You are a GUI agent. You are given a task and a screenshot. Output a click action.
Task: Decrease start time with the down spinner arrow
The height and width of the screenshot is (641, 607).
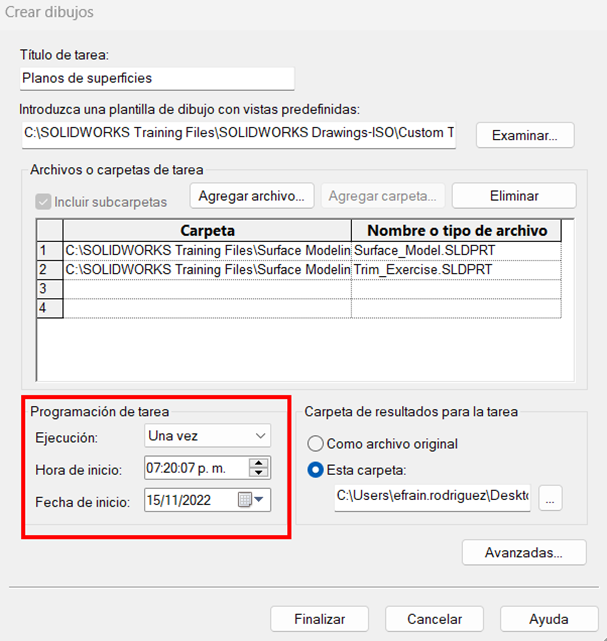[258, 473]
